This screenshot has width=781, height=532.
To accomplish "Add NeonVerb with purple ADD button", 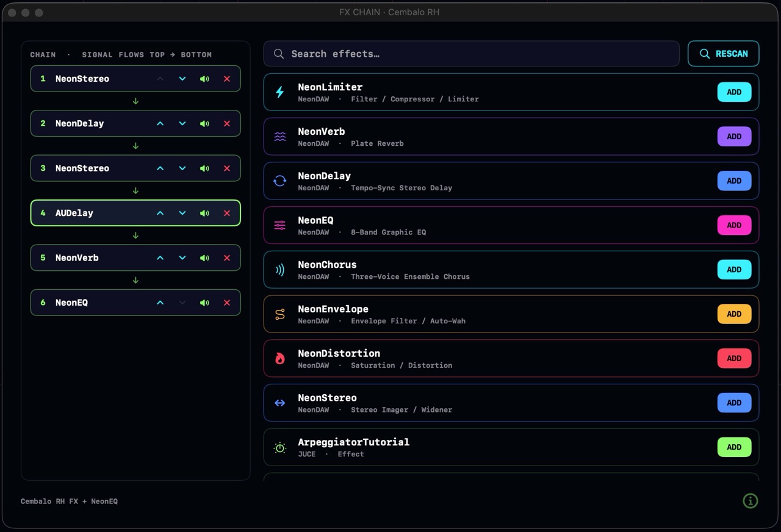I will click(734, 137).
